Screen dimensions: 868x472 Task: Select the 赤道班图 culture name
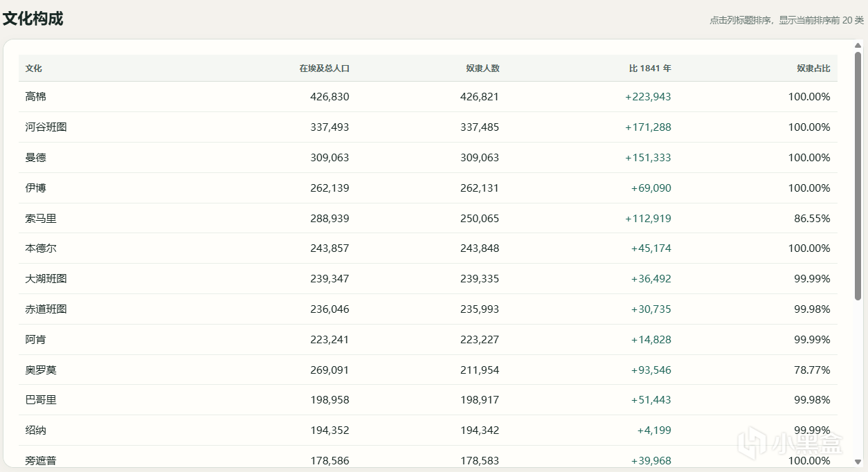pyautogui.click(x=46, y=309)
